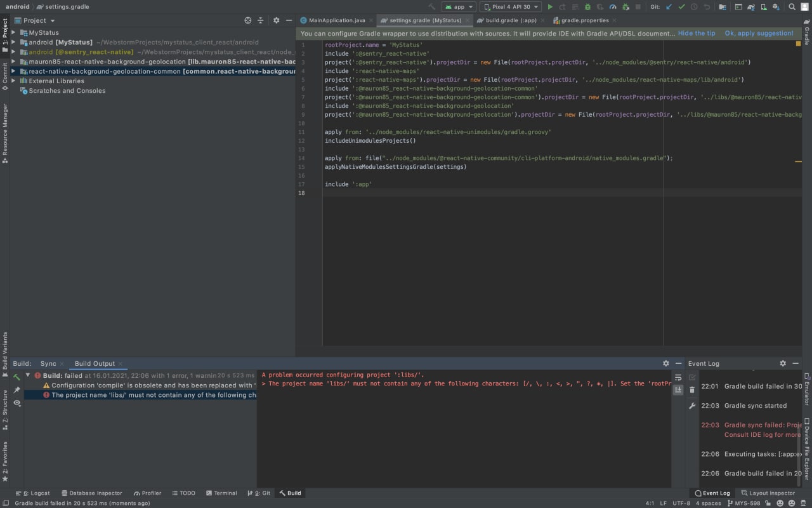Open SDK Manager cube icon

coord(775,7)
